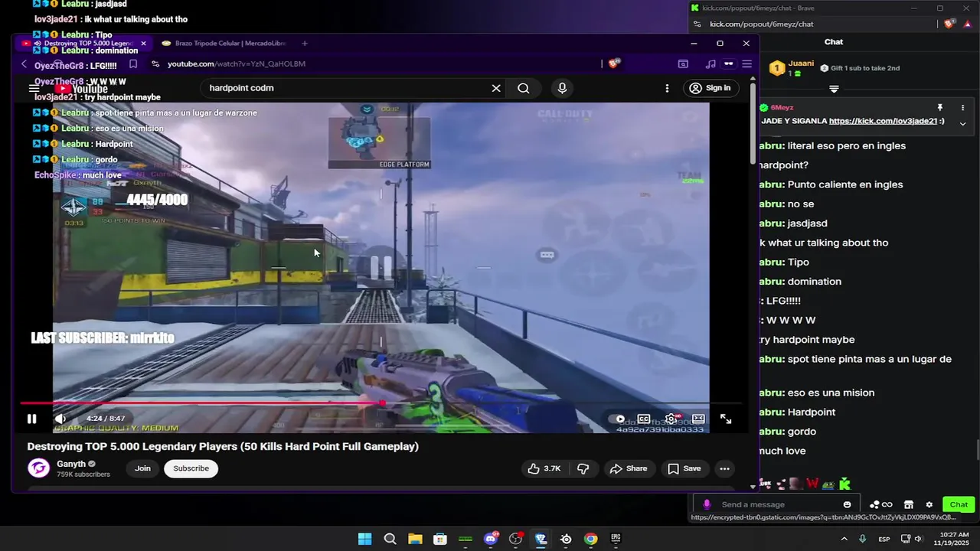The height and width of the screenshot is (551, 980).
Task: Open Discord from the taskbar
Action: (x=491, y=539)
